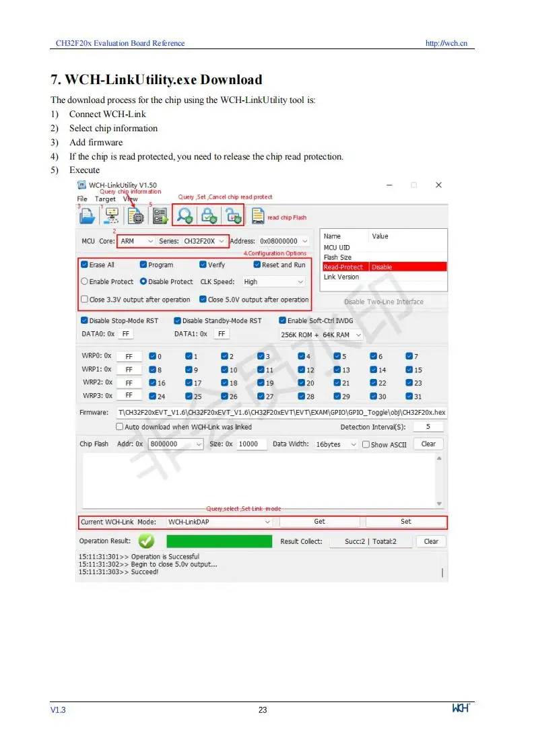Image resolution: width=534 pixels, height=756 pixels.
Task: Open the MCU Core ARM dropdown
Action: pos(136,241)
